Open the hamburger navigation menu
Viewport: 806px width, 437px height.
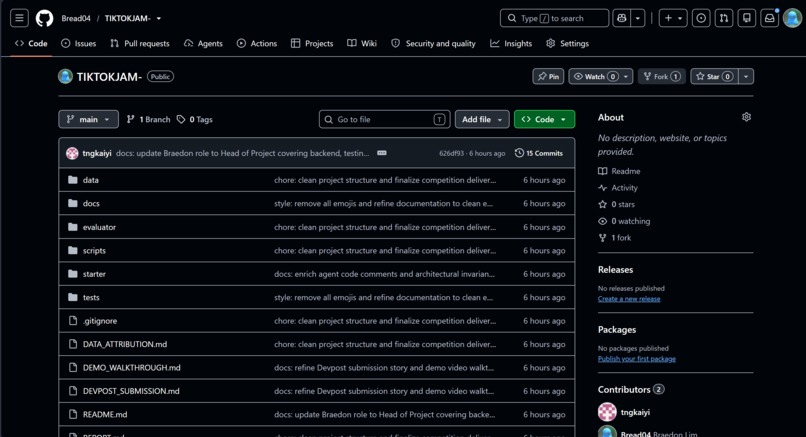[19, 18]
